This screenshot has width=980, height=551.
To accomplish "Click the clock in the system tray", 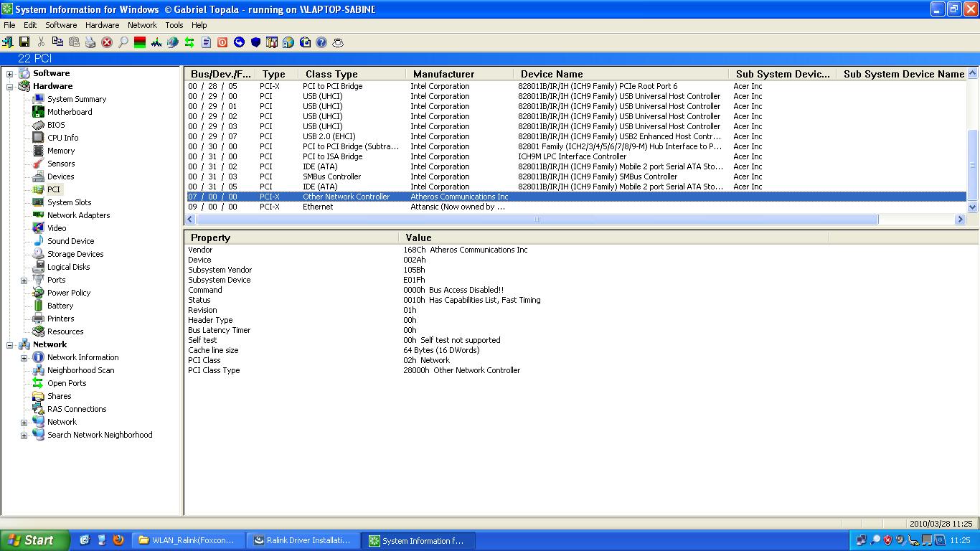I will [960, 541].
